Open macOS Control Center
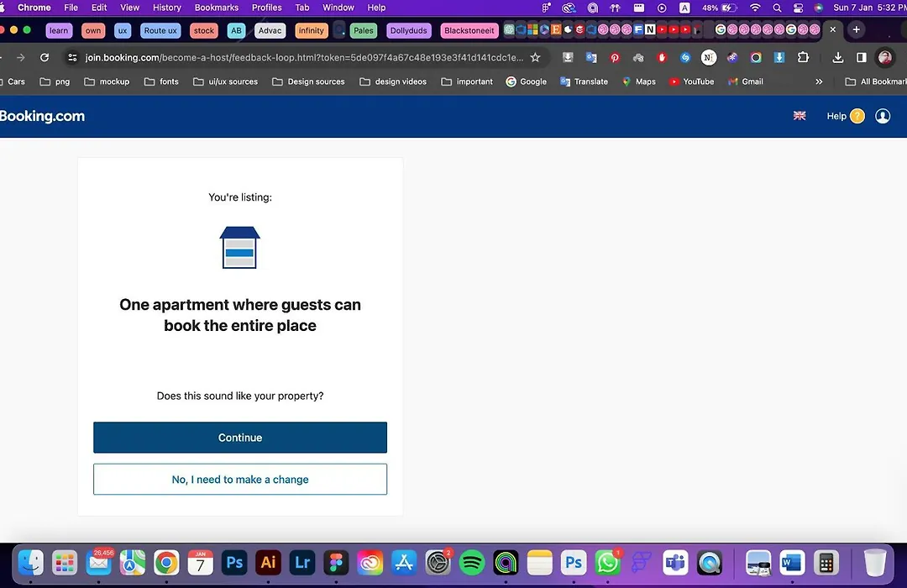907x588 pixels. click(798, 8)
